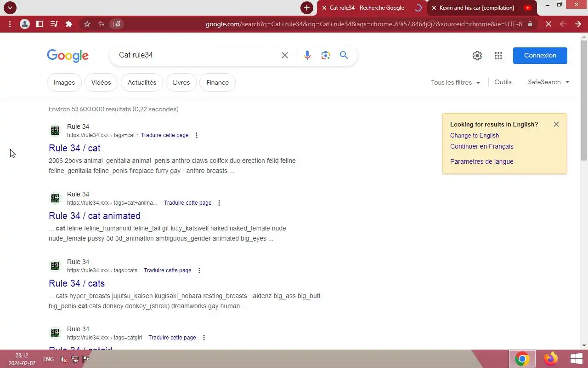Click the translate page icon in address bar
Image resolution: width=588 pixels, height=368 pixels.
tap(117, 24)
